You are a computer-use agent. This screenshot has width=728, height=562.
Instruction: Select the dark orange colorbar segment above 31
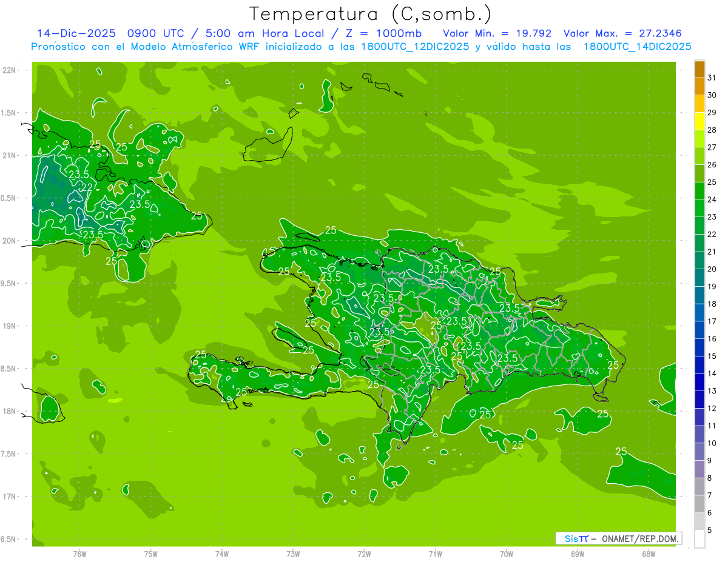coord(699,69)
